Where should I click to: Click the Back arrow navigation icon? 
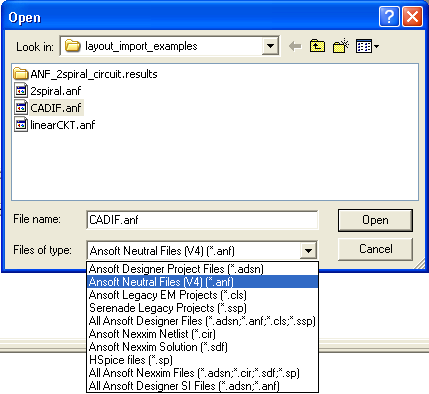tap(295, 46)
